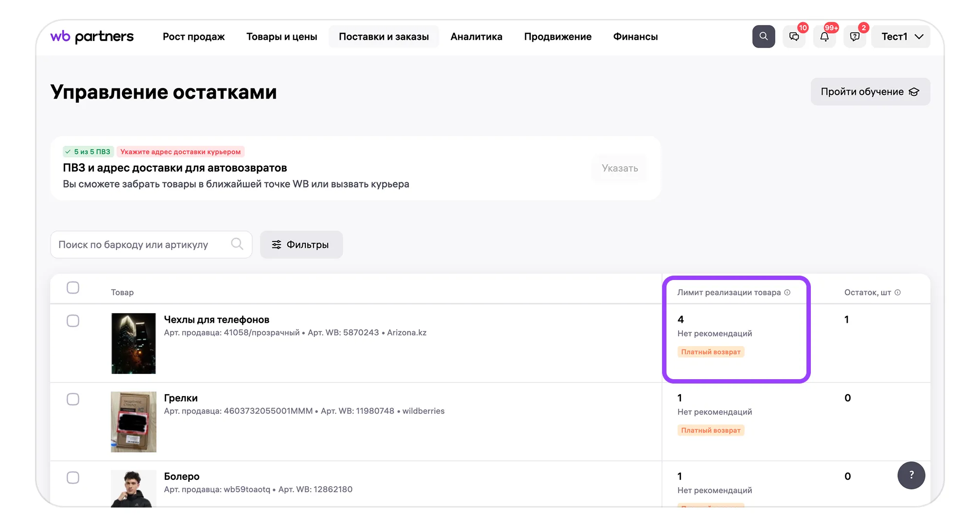
Task: Open notifications bell icon
Action: (824, 37)
